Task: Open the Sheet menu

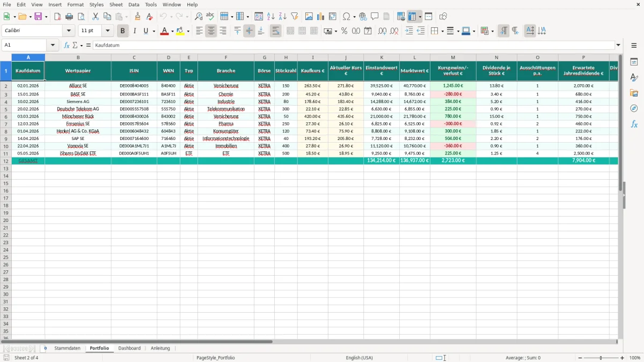Action: 116,4
